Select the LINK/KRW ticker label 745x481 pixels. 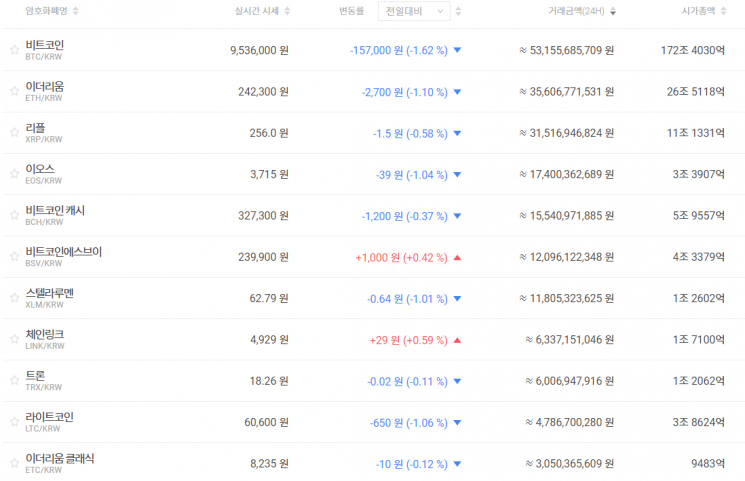pos(45,346)
